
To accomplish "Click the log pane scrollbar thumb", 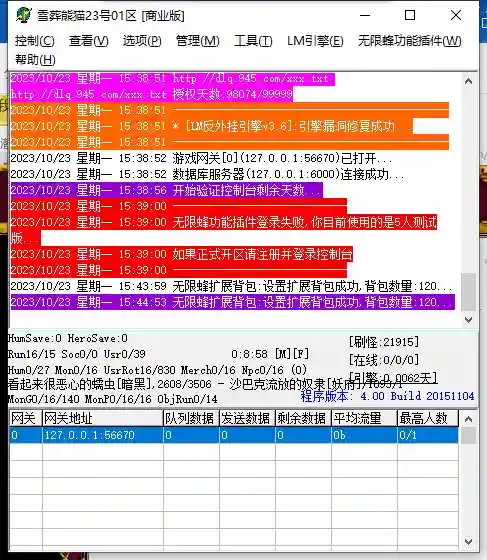I will 468,291.
